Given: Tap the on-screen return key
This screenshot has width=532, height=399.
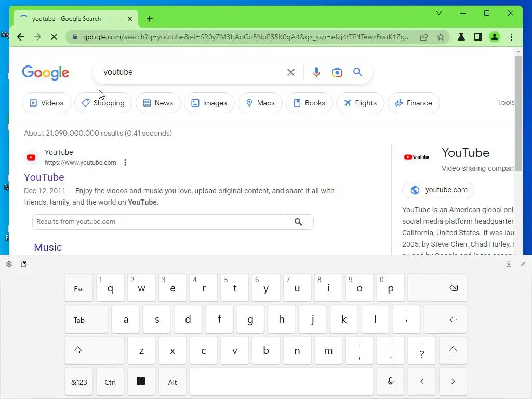Looking at the screenshot, I should coord(445,320).
